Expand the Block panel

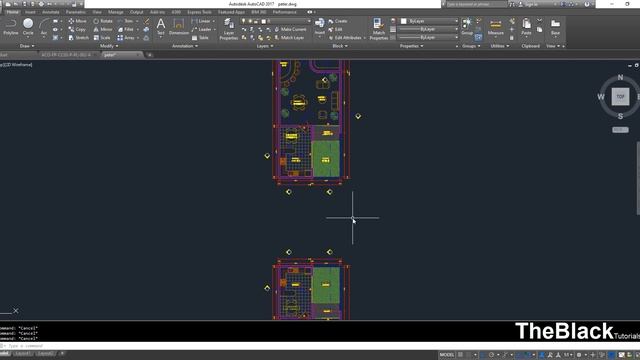(x=340, y=46)
